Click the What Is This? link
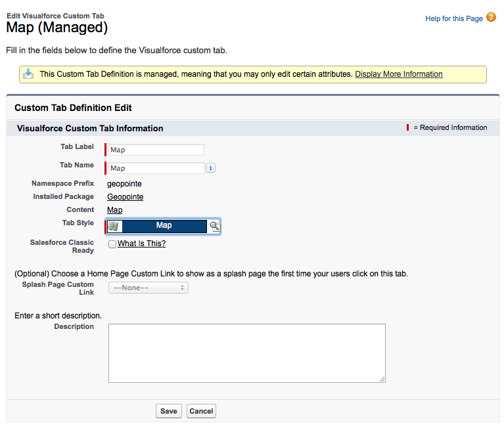Viewport: 504px width, 432px height. coord(141,244)
